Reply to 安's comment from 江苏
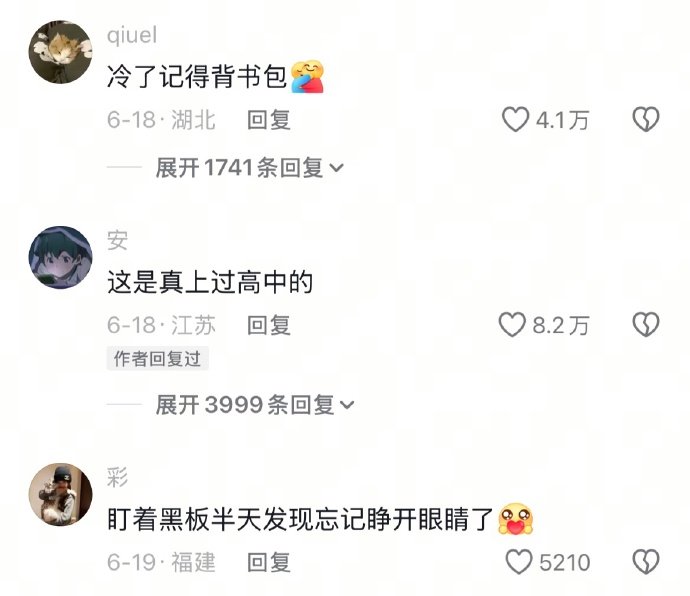690x596 pixels. click(x=269, y=325)
